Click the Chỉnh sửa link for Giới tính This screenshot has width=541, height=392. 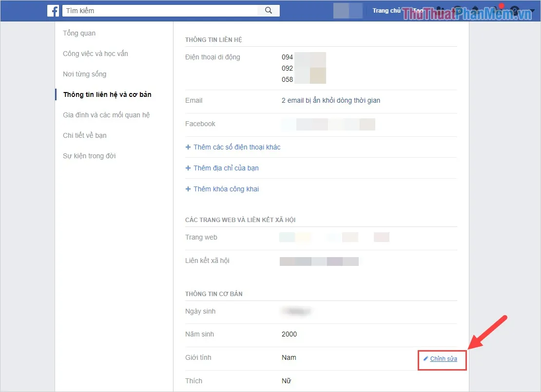point(444,359)
